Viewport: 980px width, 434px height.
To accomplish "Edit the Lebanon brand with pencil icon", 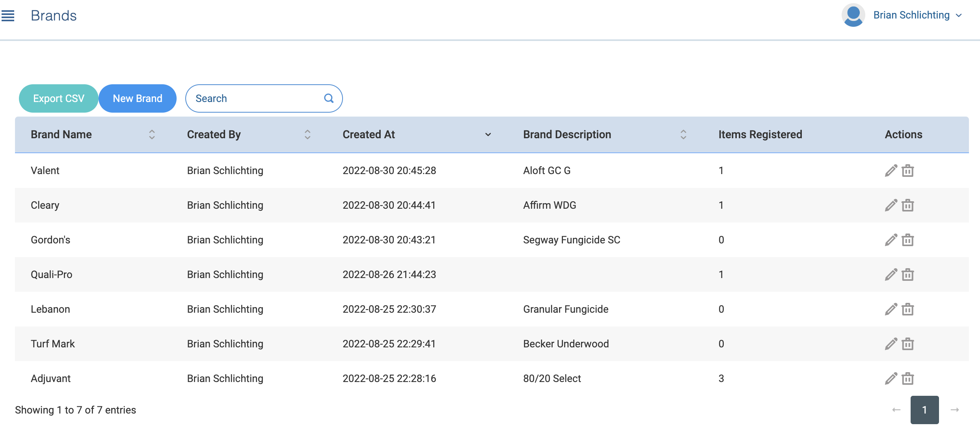I will [891, 309].
